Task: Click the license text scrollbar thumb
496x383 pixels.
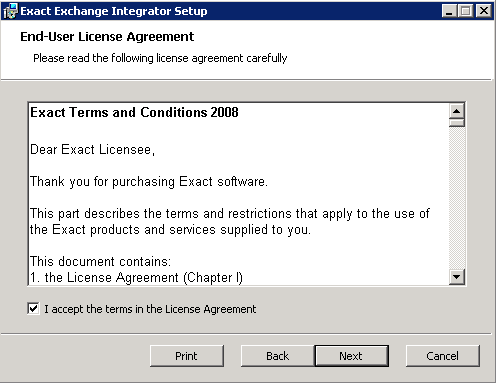Action: coord(457,123)
